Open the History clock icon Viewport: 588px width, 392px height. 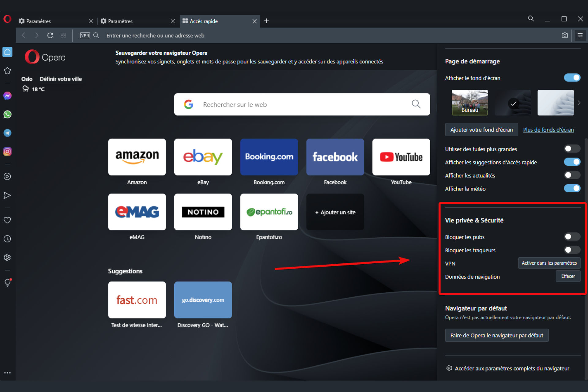coord(7,239)
